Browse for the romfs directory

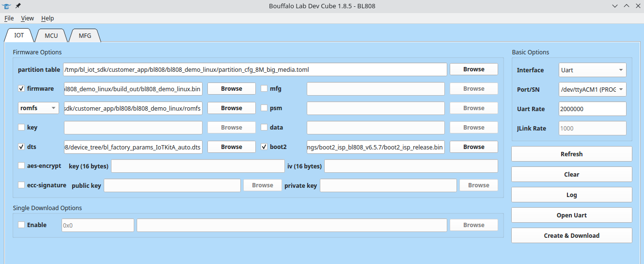coord(232,108)
